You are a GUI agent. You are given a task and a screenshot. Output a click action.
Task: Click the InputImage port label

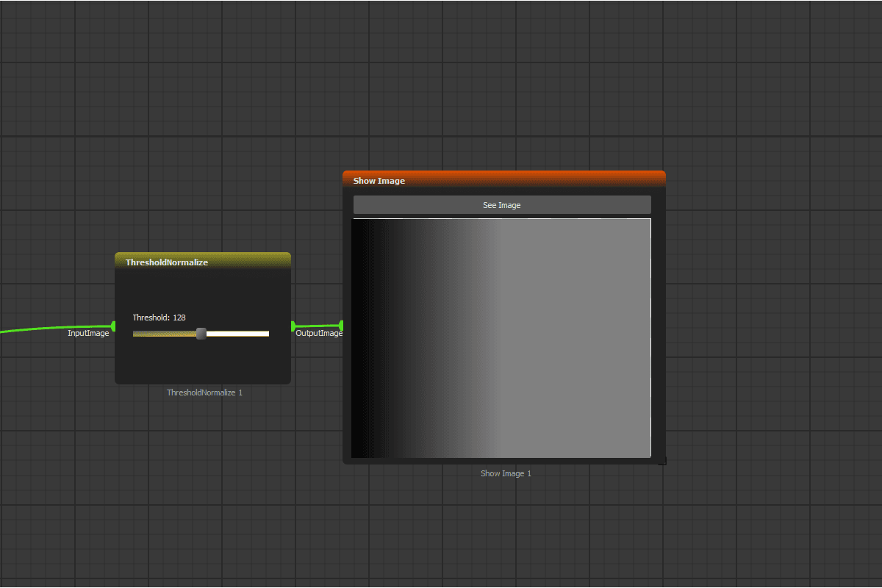click(x=88, y=334)
